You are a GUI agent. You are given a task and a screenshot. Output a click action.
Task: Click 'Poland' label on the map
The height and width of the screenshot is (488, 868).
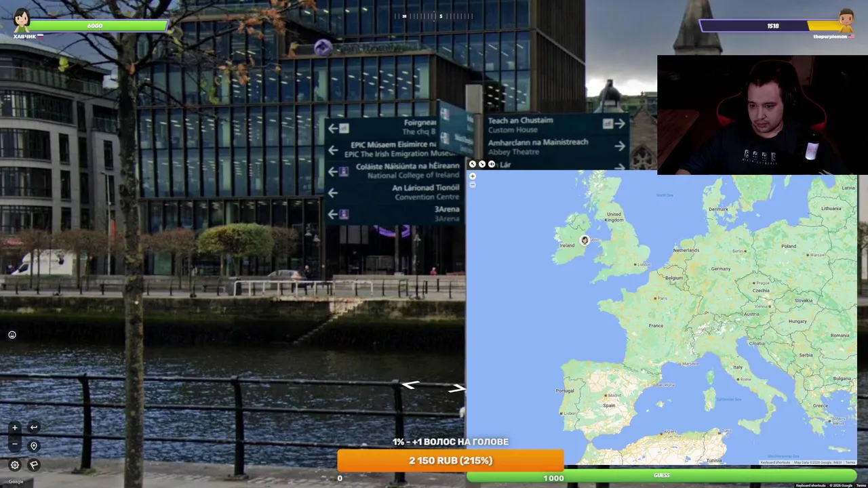(x=789, y=246)
